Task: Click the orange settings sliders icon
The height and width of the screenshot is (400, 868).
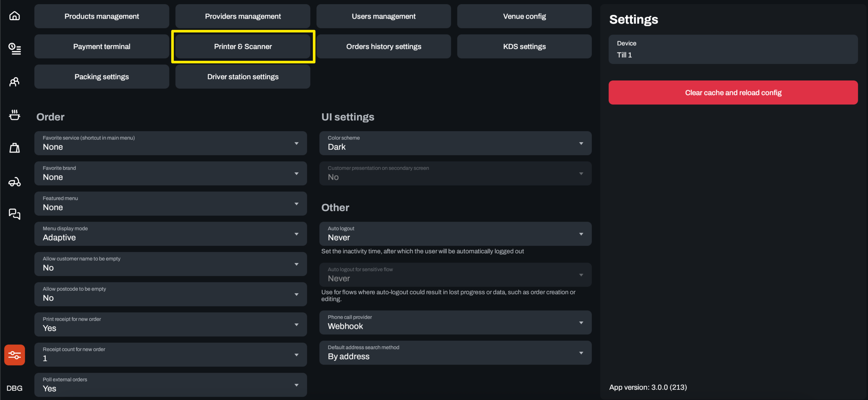Action: click(x=15, y=355)
